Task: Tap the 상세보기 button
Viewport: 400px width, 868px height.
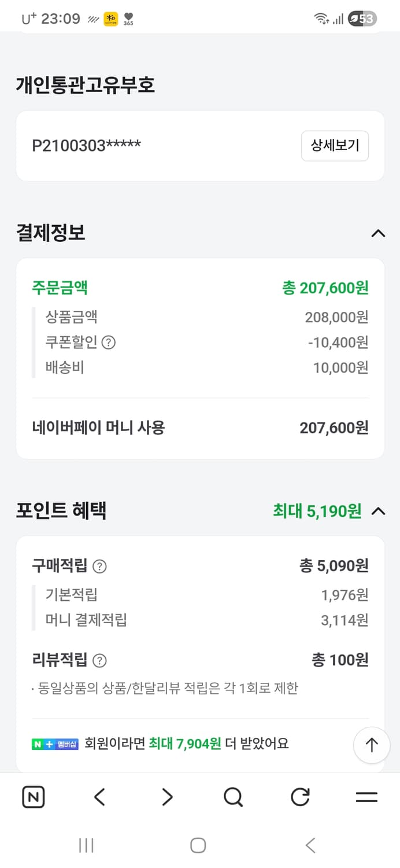Action: point(335,146)
